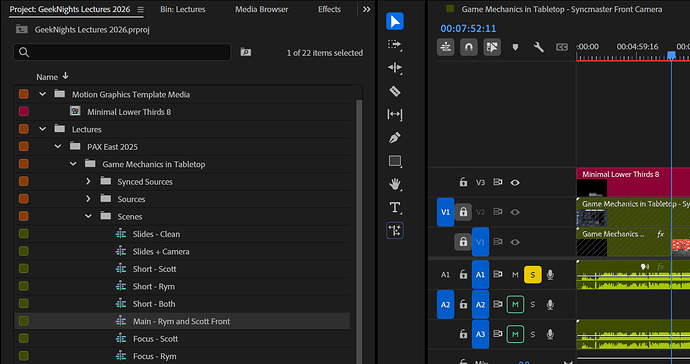Unmute track A2
The height and width of the screenshot is (364, 690).
(x=515, y=304)
